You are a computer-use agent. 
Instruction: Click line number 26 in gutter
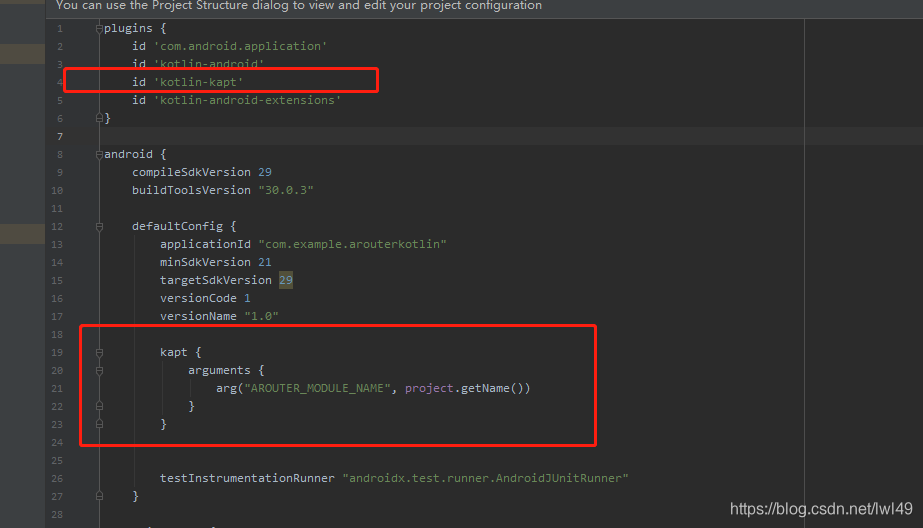tap(57, 479)
